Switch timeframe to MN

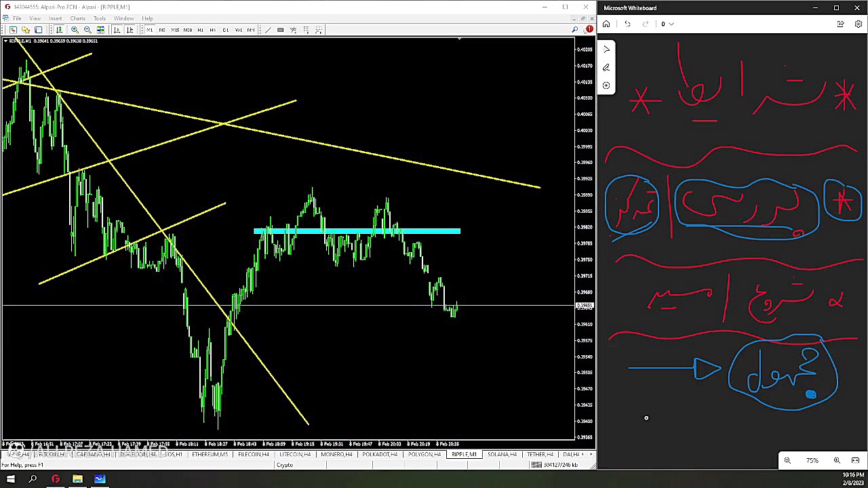click(251, 30)
